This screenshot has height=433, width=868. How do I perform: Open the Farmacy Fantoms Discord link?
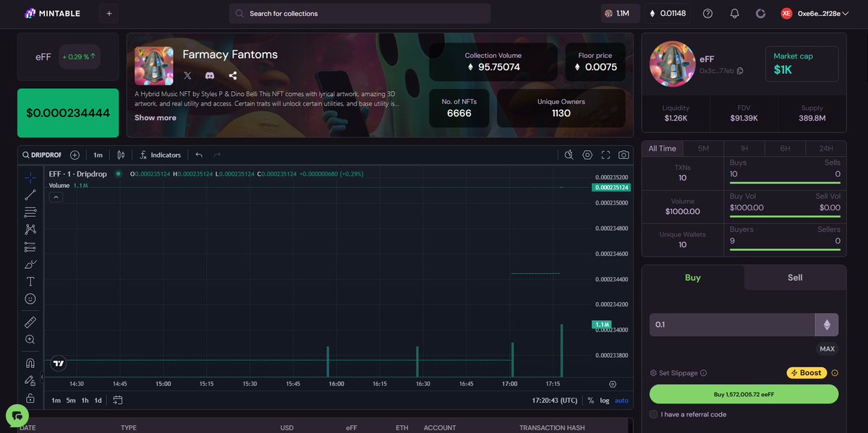click(x=210, y=75)
